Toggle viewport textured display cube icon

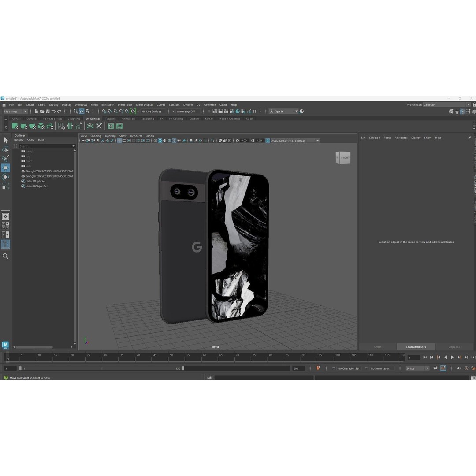point(160,141)
